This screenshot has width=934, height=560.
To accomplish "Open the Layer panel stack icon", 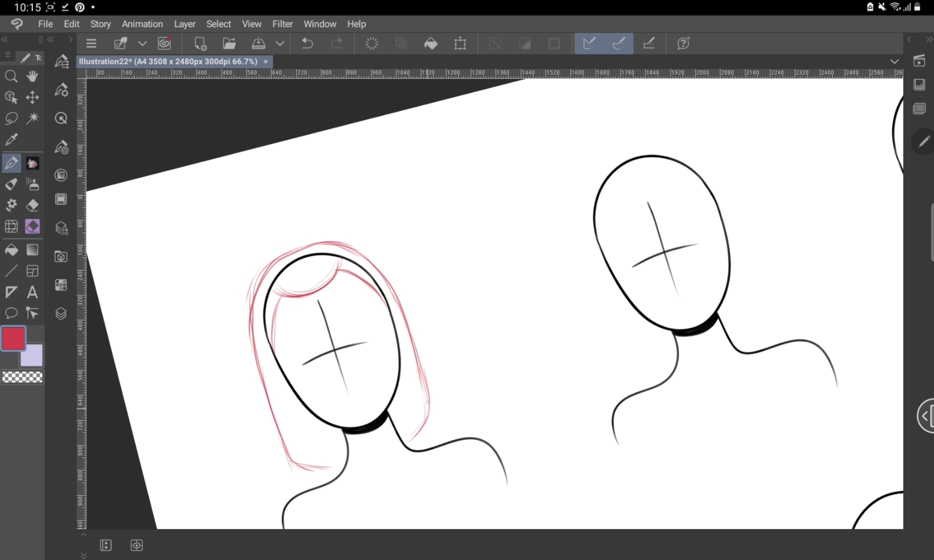I will pyautogui.click(x=61, y=314).
